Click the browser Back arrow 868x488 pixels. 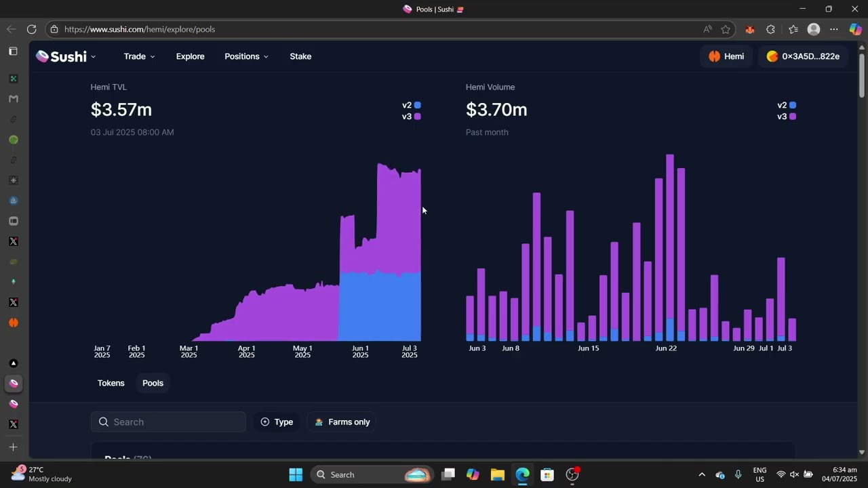click(11, 29)
